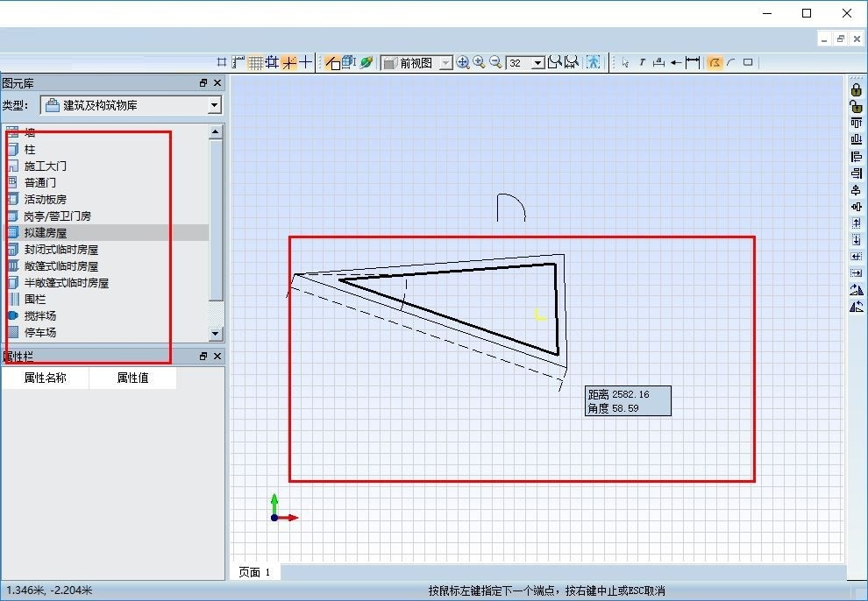This screenshot has width=868, height=601.
Task: Select the arc drawing tool
Action: click(731, 62)
